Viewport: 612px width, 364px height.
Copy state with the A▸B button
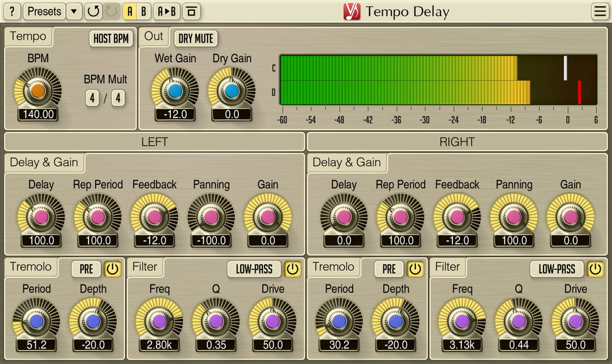tap(167, 12)
